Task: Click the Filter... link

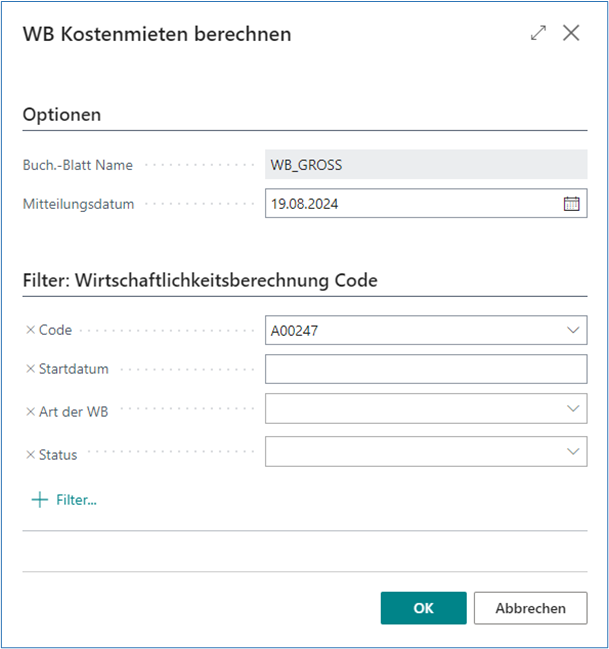Action: (x=76, y=500)
